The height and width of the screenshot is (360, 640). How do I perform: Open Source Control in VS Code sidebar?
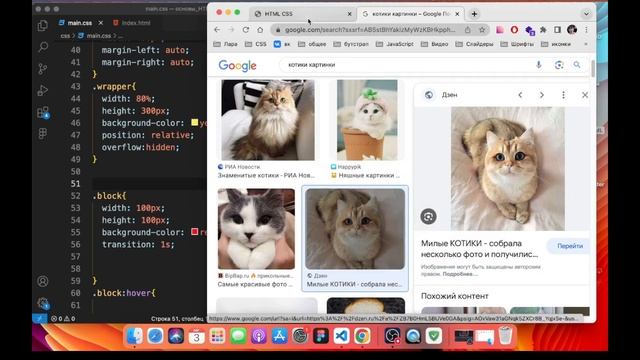point(43,69)
